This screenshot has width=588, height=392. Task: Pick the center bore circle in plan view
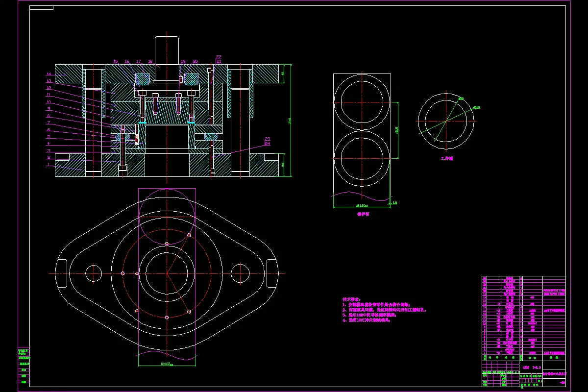click(167, 273)
